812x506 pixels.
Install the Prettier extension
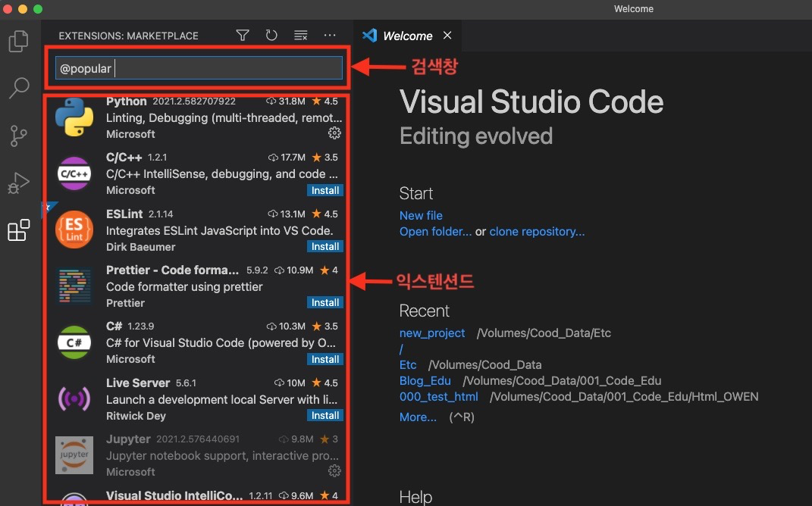coord(324,303)
